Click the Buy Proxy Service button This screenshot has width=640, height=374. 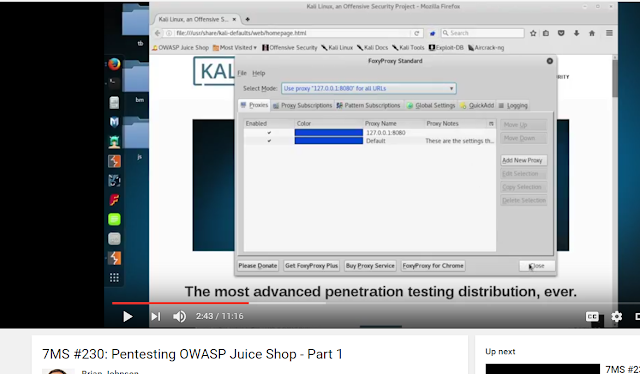coord(370,266)
